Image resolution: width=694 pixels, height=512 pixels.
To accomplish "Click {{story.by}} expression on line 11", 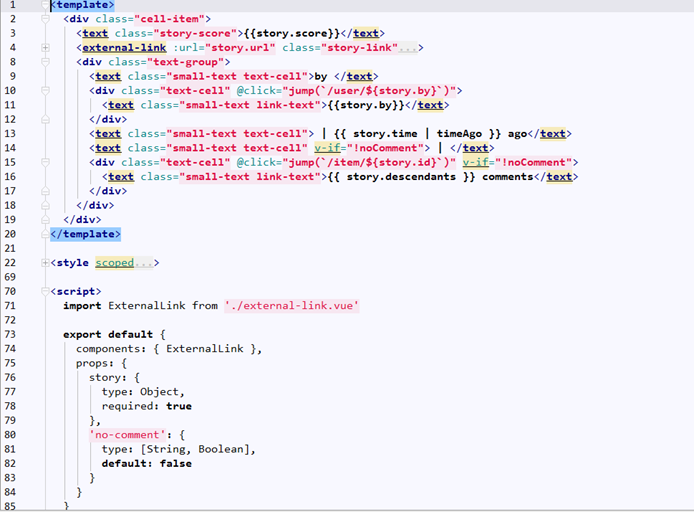I will [366, 105].
